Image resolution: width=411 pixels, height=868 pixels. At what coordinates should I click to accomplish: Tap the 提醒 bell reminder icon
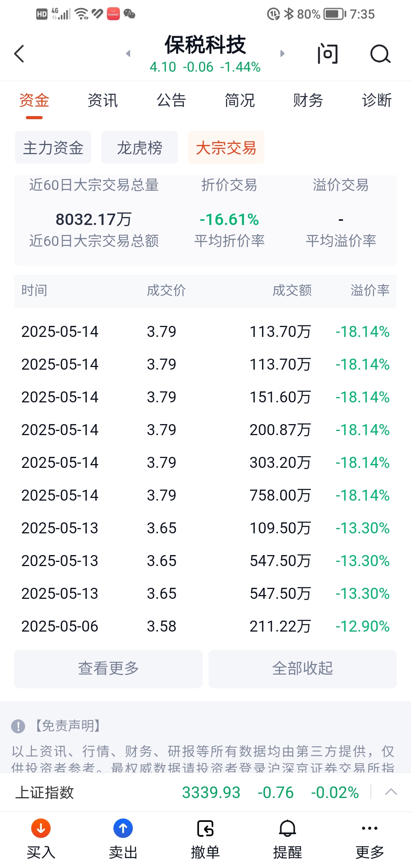(288, 828)
